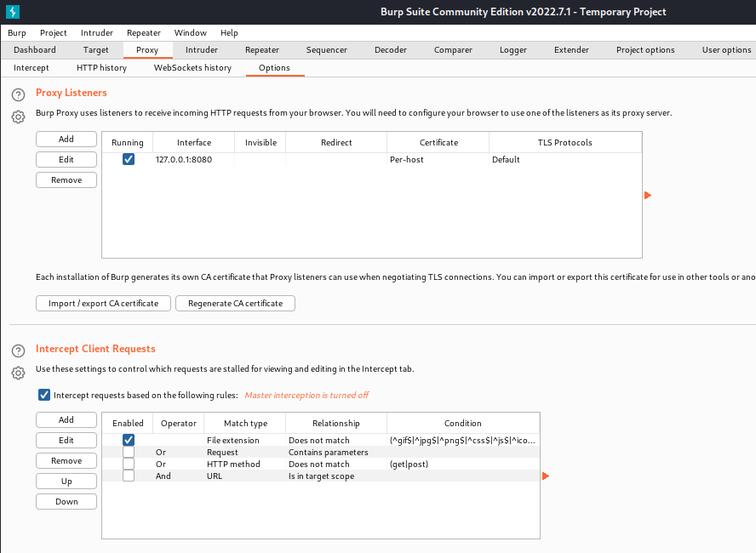The height and width of the screenshot is (553, 756).
Task: View the WebSockets history sub-tab
Action: tap(192, 67)
